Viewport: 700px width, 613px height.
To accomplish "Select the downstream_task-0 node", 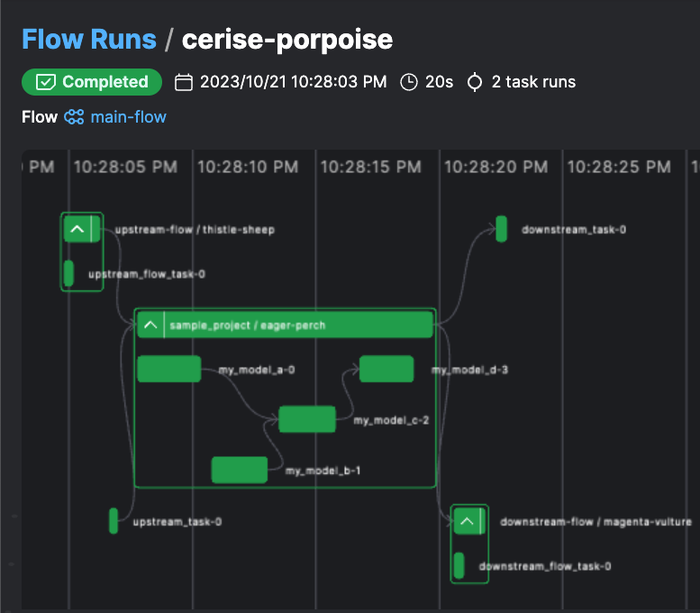I will 502,229.
